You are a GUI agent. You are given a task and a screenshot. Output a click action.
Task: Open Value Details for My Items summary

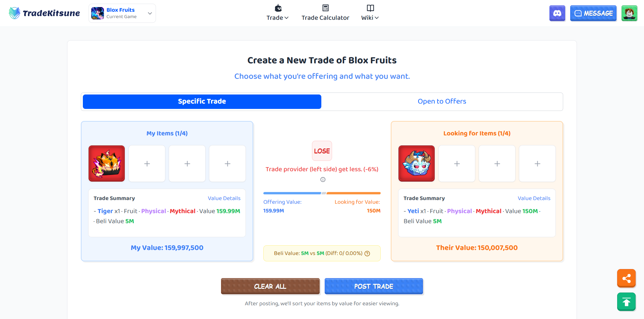point(224,198)
